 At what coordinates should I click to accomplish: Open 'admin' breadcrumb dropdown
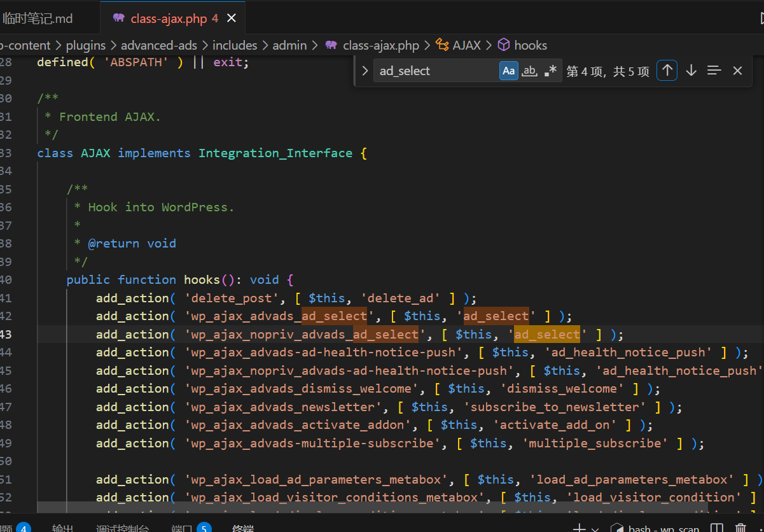coord(289,45)
